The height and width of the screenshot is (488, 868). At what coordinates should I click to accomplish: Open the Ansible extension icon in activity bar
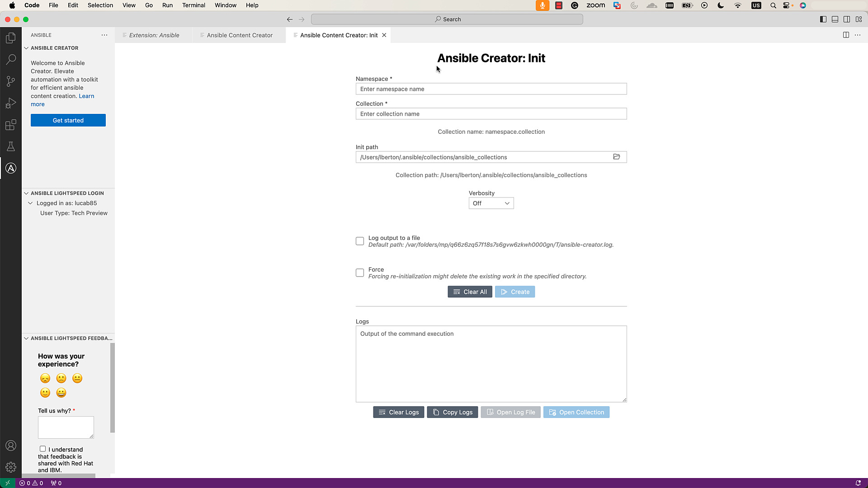[11, 168]
